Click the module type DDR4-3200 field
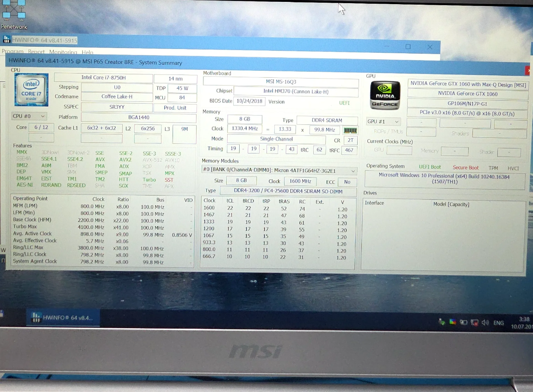Viewport: 533px width, 392px height. click(288, 191)
